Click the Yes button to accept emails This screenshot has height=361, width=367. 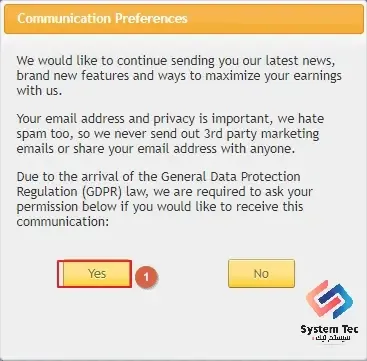coord(97,274)
